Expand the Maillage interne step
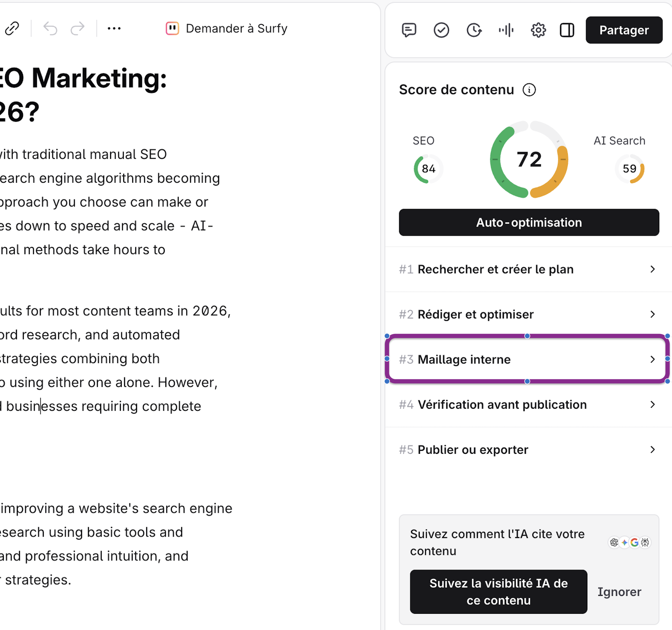This screenshot has height=630, width=672. click(527, 359)
